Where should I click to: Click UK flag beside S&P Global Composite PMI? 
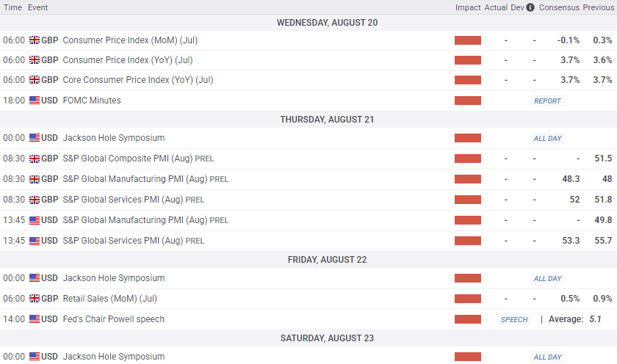34,159
